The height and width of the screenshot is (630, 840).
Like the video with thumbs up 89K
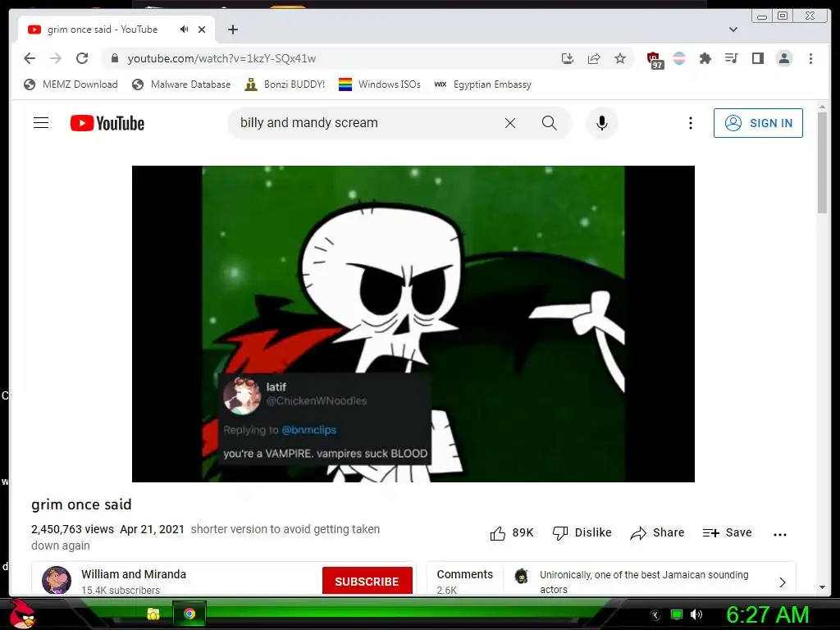click(x=512, y=533)
